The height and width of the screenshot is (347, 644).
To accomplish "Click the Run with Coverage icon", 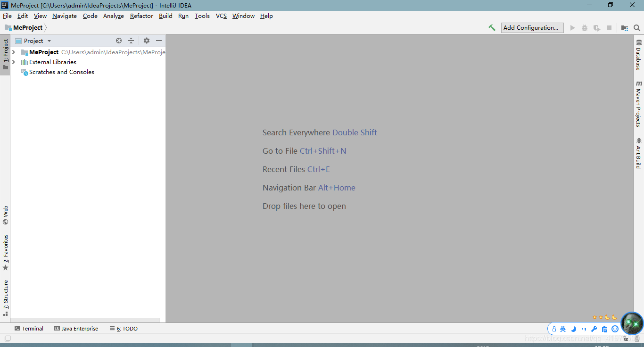I will (597, 28).
